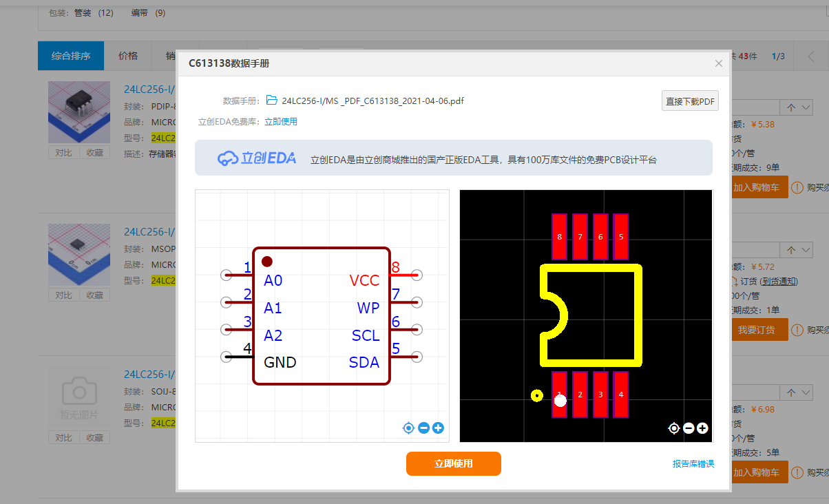
Task: Click the first 24LC256-I/ product title
Action: pyautogui.click(x=150, y=89)
